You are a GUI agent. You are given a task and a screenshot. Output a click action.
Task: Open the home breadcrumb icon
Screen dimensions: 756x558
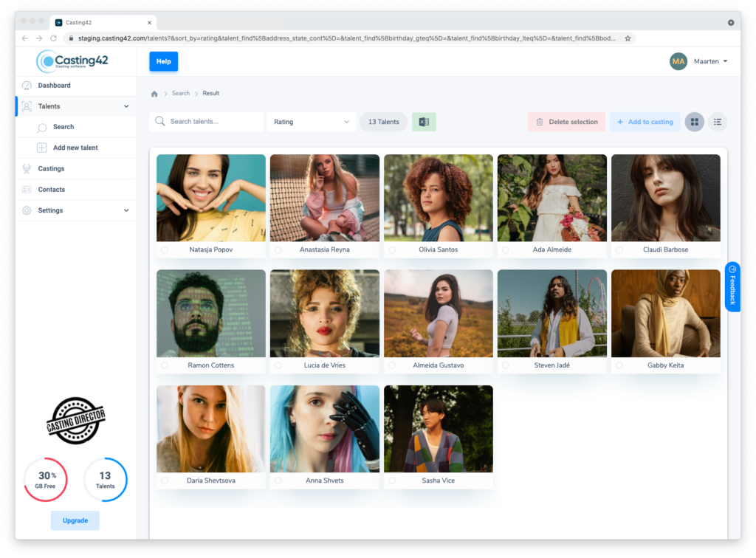[x=154, y=94]
